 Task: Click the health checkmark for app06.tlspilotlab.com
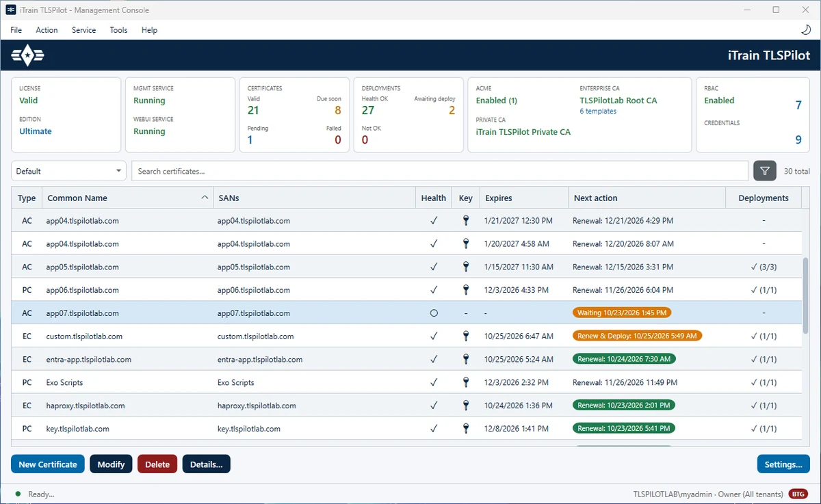pyautogui.click(x=434, y=290)
